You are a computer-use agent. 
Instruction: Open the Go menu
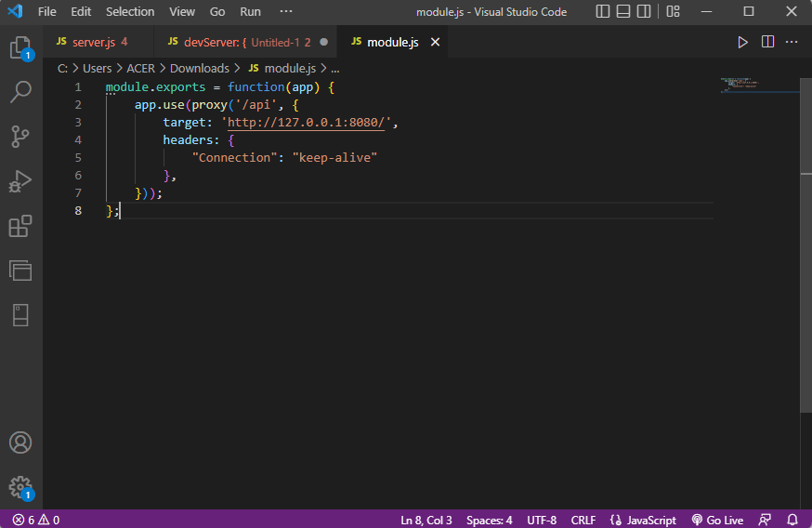click(217, 11)
